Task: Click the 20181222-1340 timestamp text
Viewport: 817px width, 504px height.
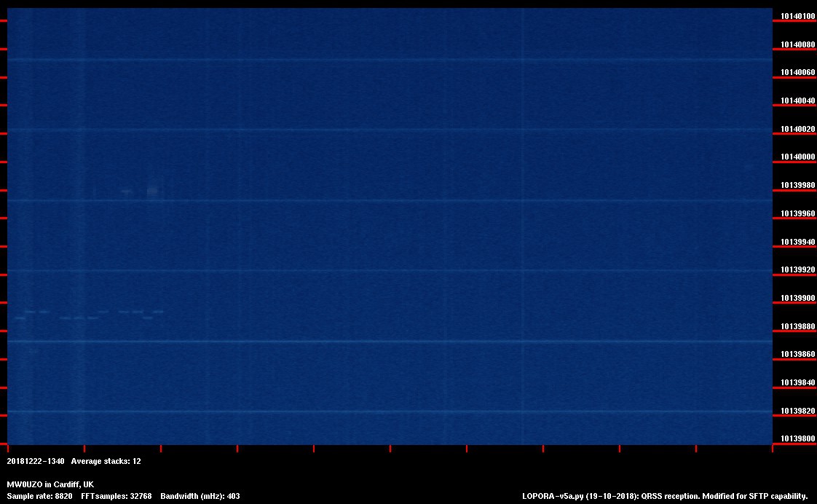Action: (36, 461)
